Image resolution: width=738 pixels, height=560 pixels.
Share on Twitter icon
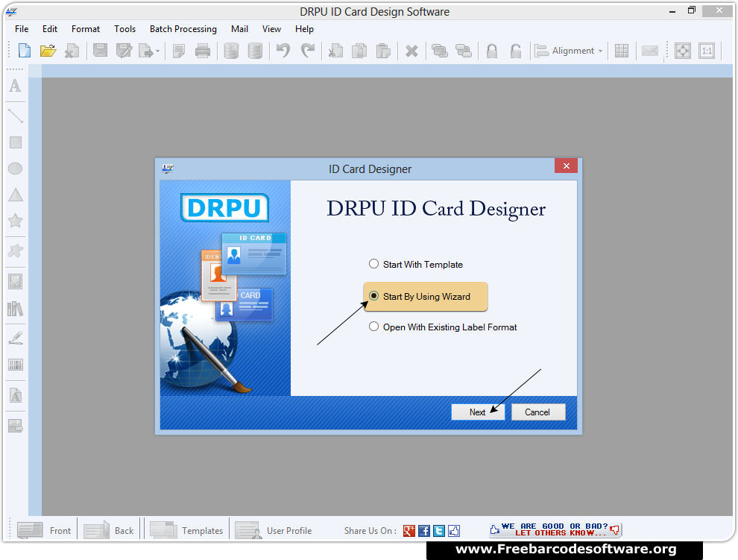(439, 531)
